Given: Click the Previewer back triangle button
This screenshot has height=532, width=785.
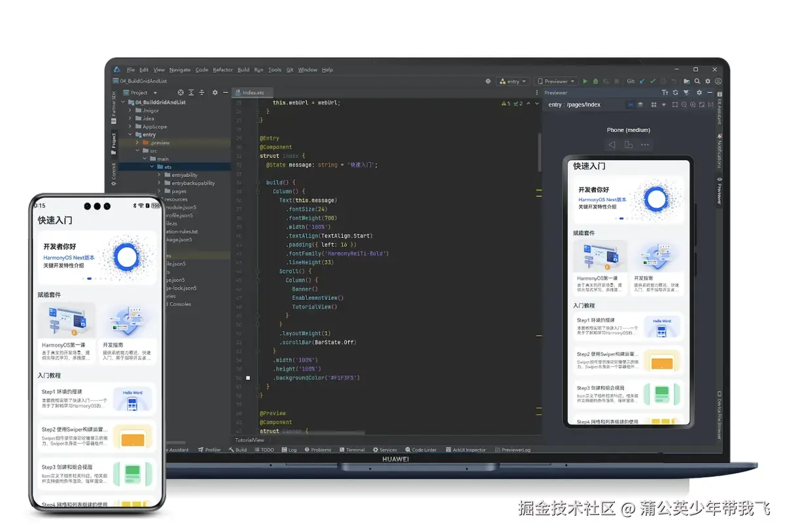Looking at the screenshot, I should pos(612,144).
